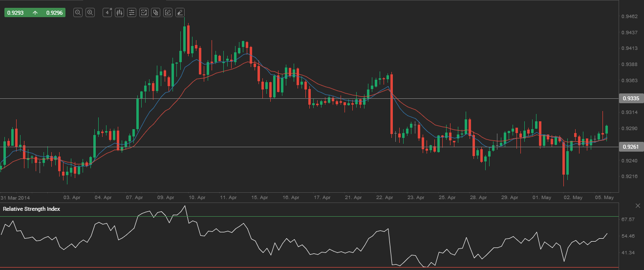Open the 4H timeframe selector
The image size is (644, 270).
tap(107, 13)
